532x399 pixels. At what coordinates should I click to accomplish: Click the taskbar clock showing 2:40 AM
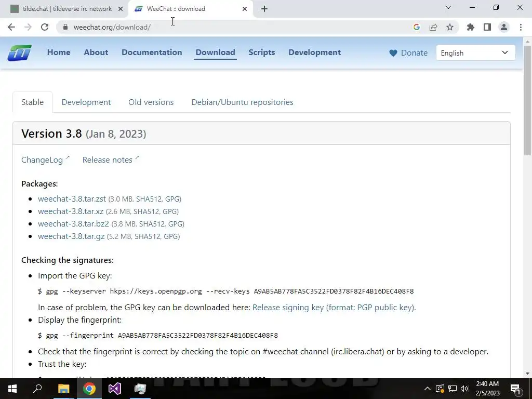pos(487,389)
